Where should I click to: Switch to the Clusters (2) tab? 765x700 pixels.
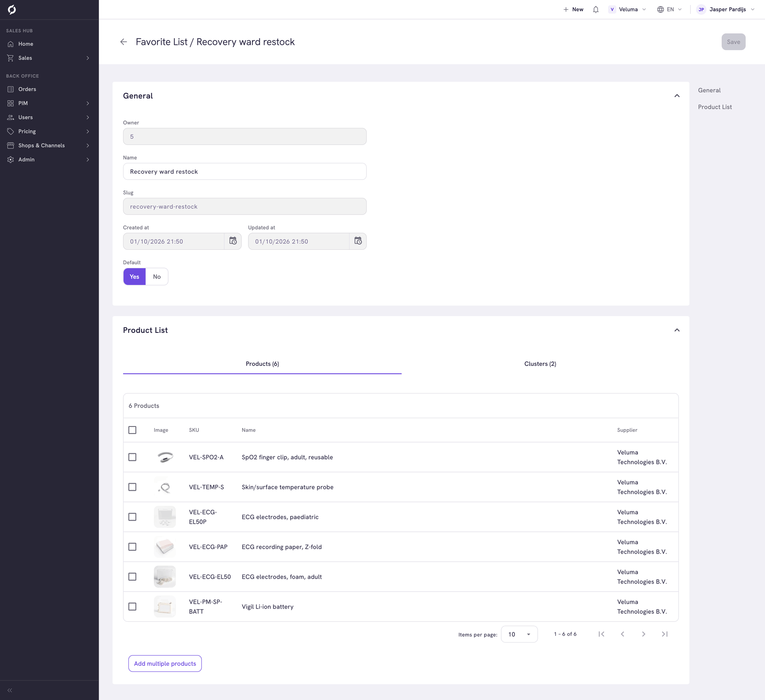click(540, 364)
